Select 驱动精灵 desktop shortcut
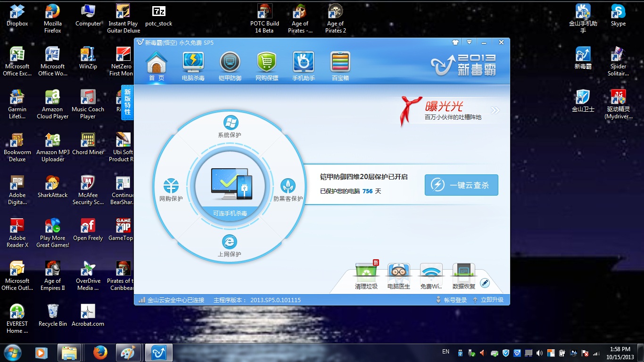The height and width of the screenshot is (362, 644). click(618, 104)
